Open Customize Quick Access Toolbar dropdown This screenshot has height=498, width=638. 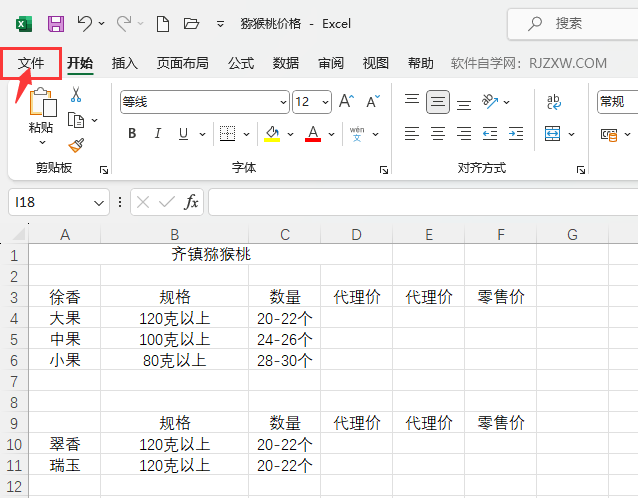pos(220,24)
